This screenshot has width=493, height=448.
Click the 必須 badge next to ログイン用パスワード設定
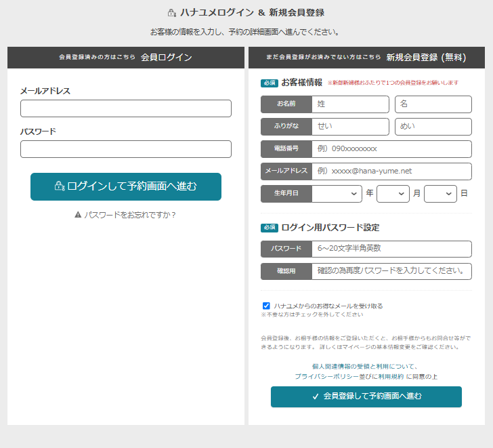pos(270,228)
